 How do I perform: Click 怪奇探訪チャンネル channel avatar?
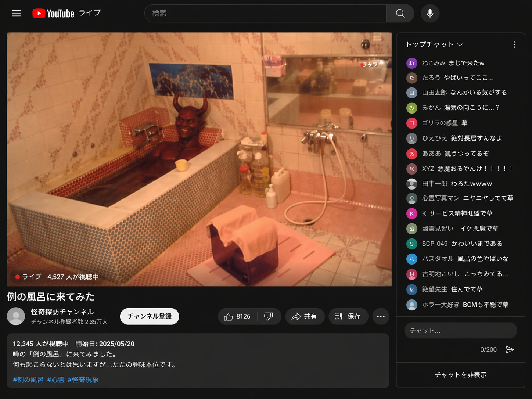coord(16,316)
